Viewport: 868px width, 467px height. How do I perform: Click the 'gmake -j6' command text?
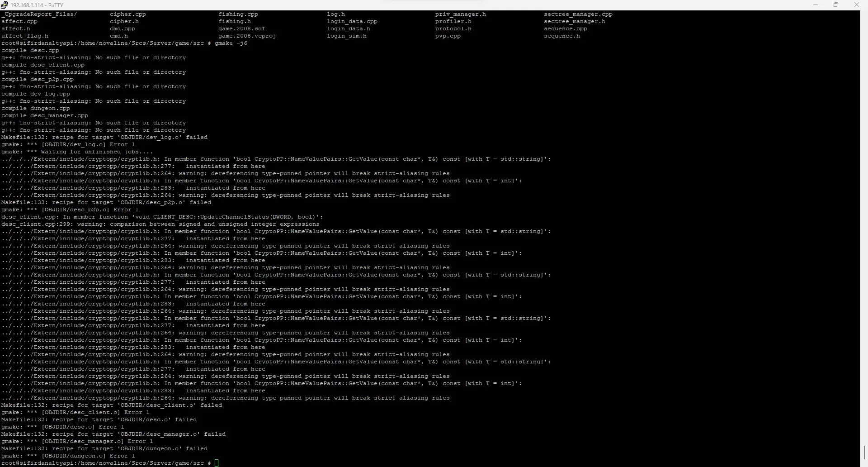[x=231, y=43]
